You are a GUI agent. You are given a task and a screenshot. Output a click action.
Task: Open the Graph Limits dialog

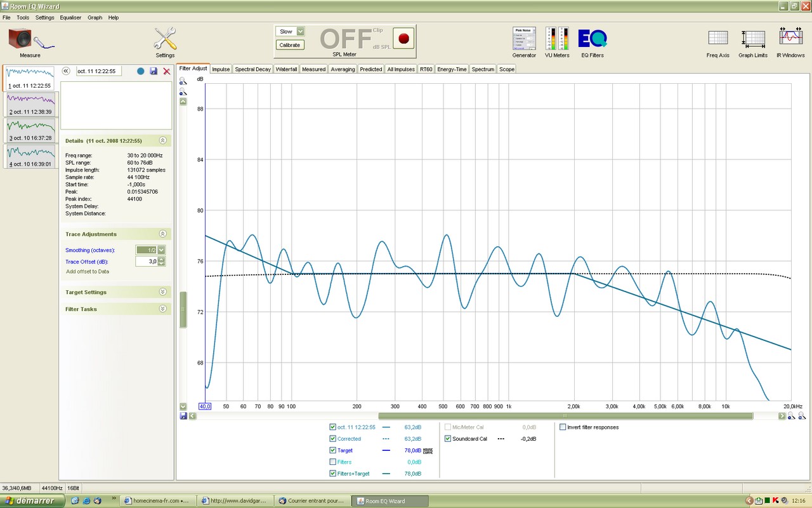click(x=753, y=39)
